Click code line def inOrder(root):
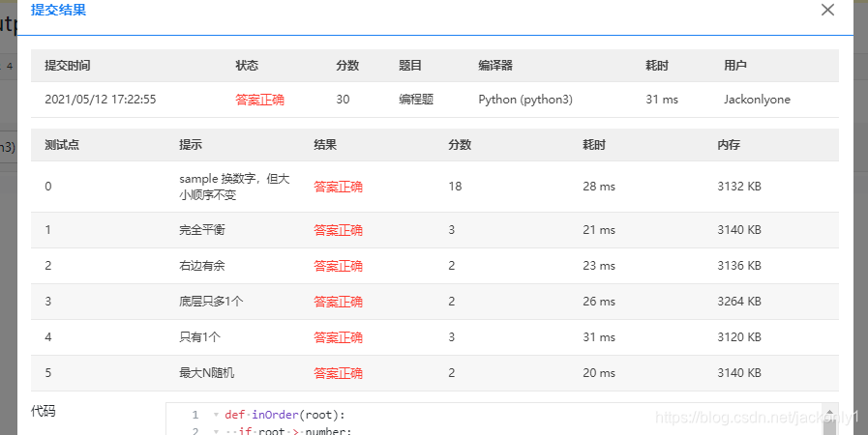868x435 pixels. point(284,415)
